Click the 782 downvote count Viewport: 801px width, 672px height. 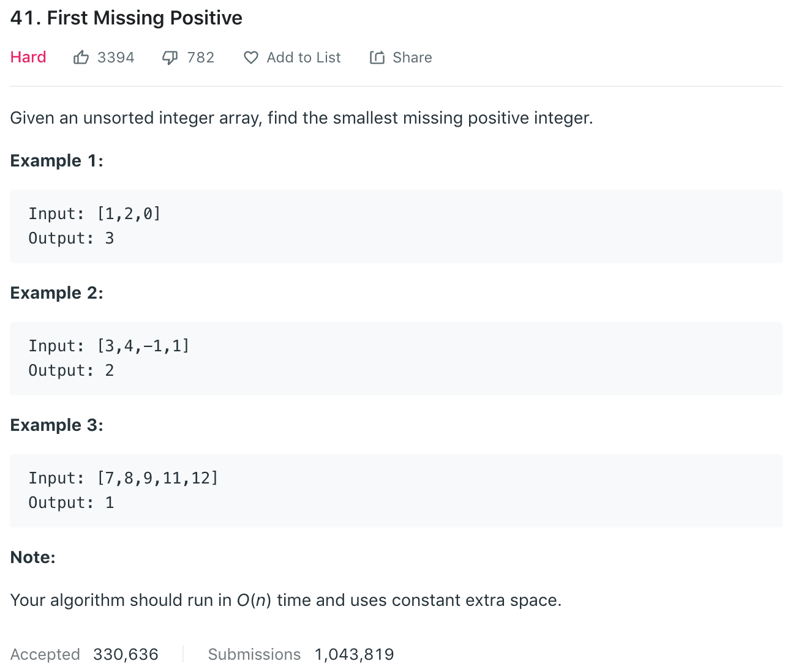tap(201, 58)
